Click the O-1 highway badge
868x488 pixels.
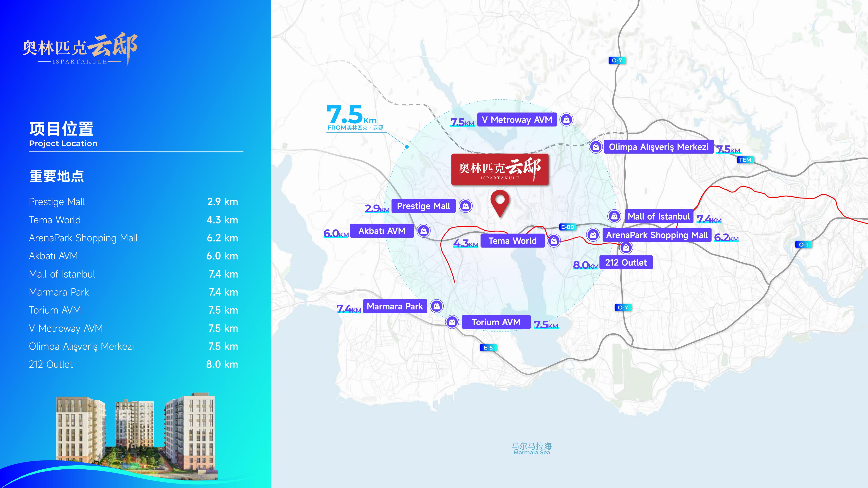pyautogui.click(x=803, y=245)
